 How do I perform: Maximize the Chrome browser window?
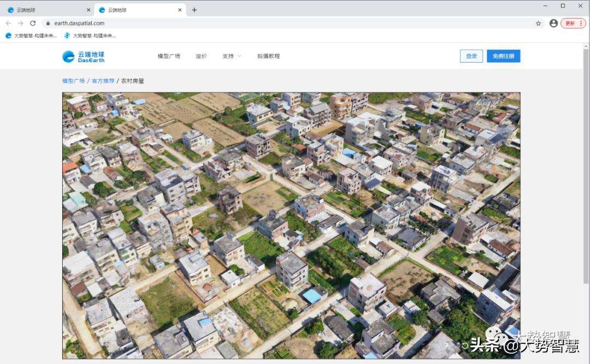click(563, 5)
